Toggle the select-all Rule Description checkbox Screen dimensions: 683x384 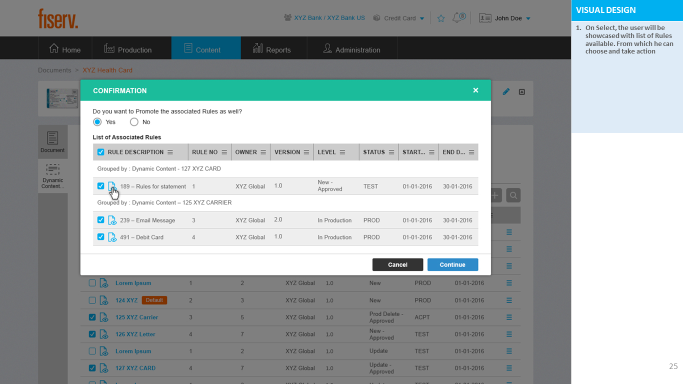[x=101, y=152]
